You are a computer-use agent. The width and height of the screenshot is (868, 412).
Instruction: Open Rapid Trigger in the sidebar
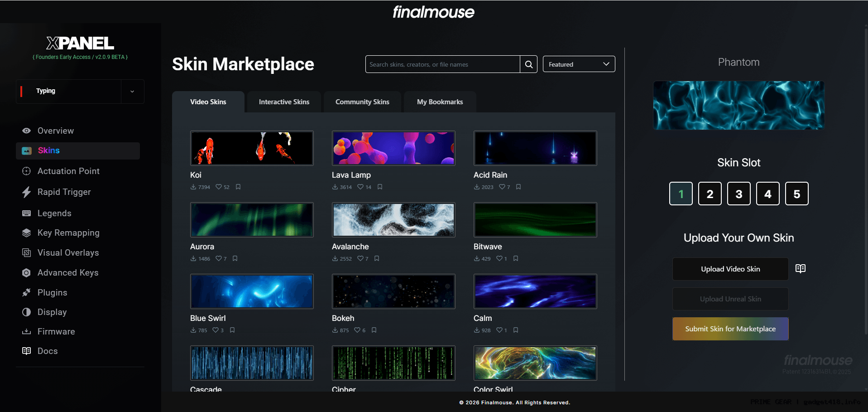pos(78,192)
